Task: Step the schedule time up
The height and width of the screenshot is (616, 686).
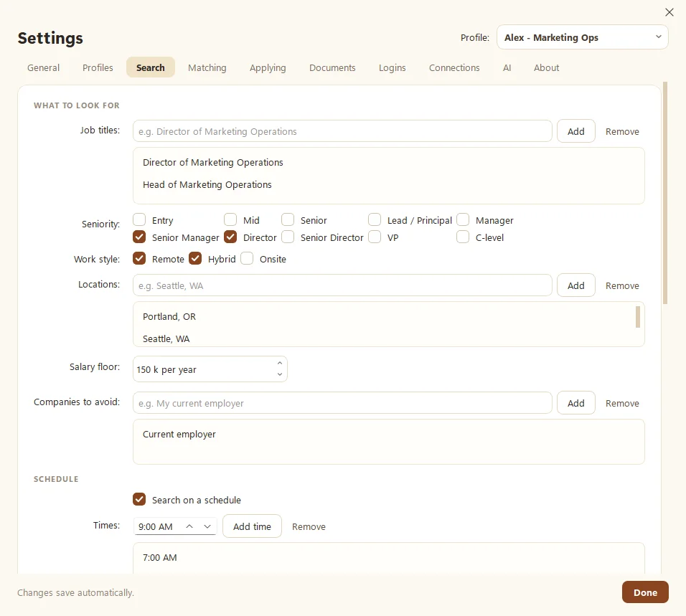Action: 189,526
